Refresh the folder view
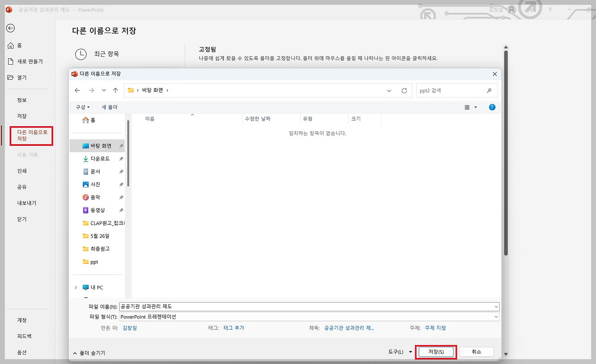Viewport: 596px width, 364px height. (404, 91)
